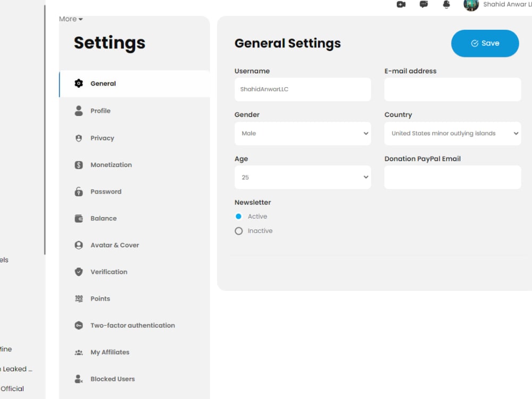Select the Active newsletter radio button

click(238, 217)
